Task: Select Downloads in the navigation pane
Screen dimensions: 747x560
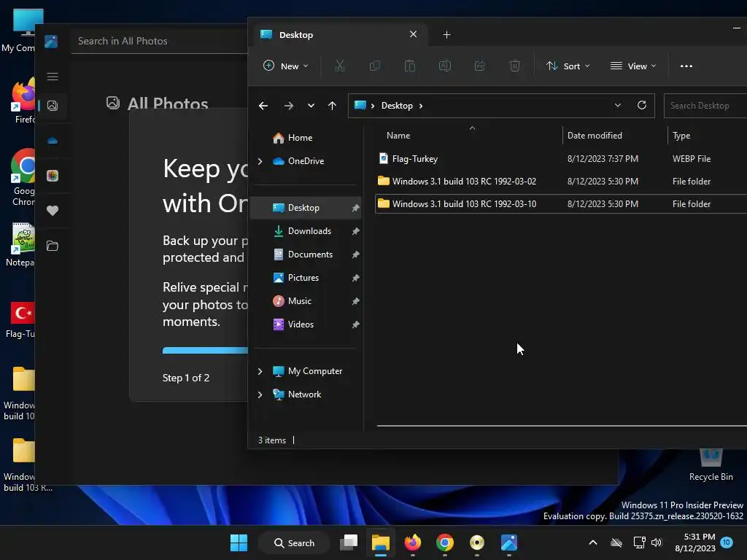Action: point(306,231)
